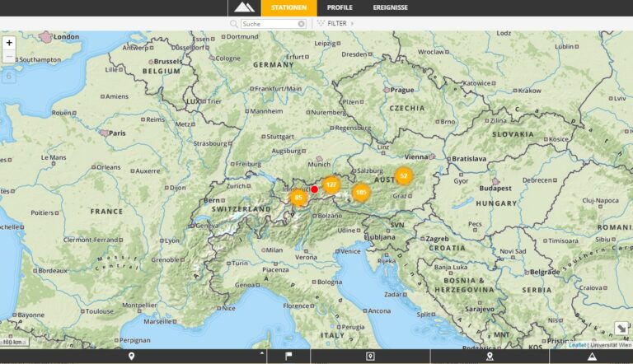Click the Ljubljana label on the map
This screenshot has height=364, width=633.
(x=379, y=237)
